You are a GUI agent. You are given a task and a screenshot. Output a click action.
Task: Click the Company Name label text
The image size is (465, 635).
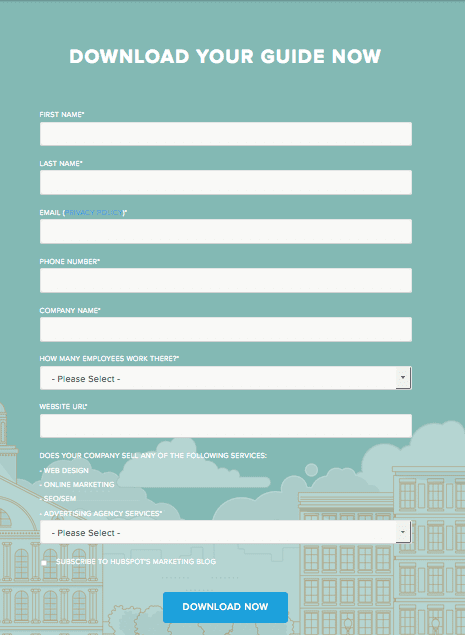(70, 311)
